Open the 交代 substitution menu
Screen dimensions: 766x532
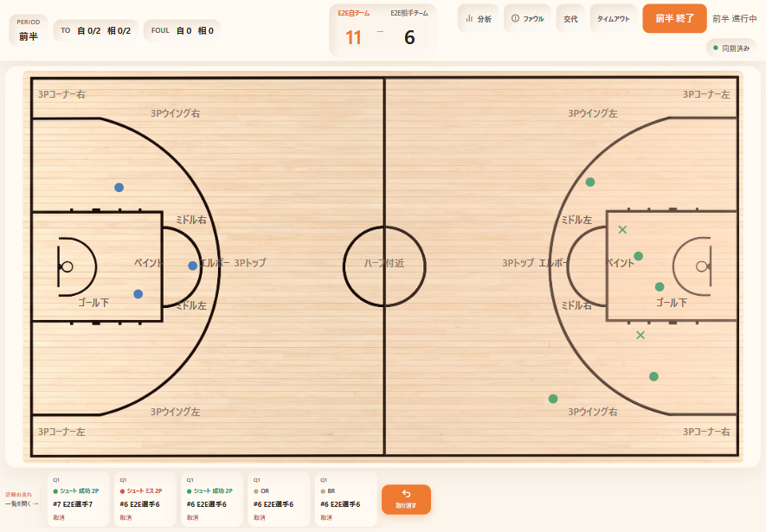point(570,18)
